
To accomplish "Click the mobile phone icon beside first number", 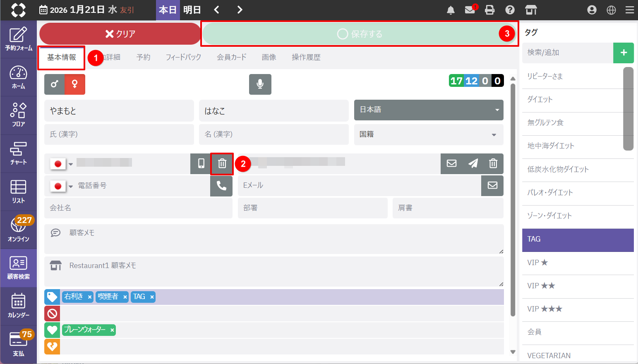I will [201, 163].
